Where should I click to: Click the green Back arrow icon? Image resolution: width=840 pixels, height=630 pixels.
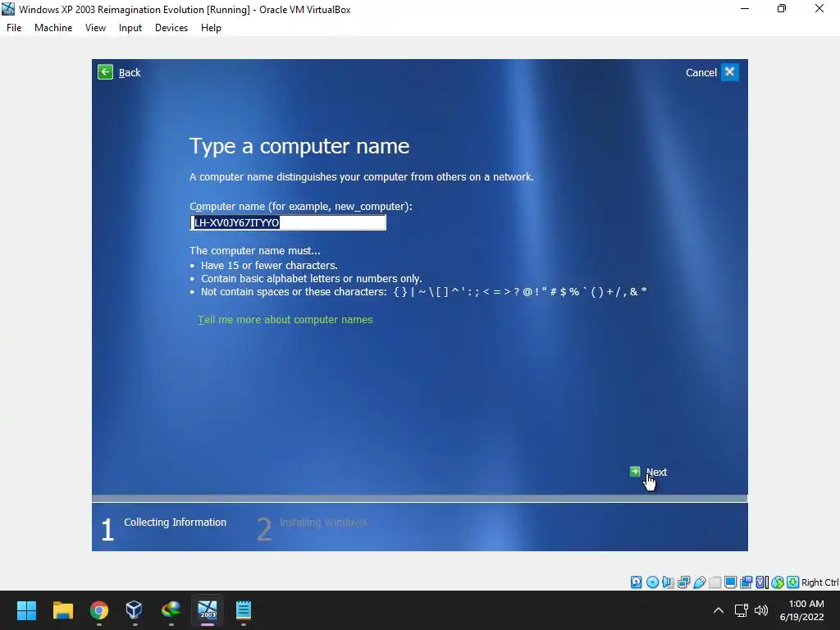[106, 72]
